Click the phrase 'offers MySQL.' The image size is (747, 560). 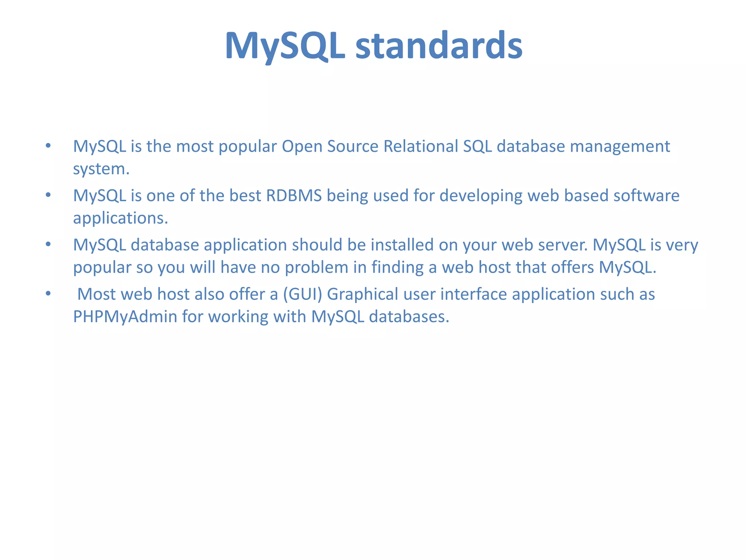pyautogui.click(x=603, y=267)
